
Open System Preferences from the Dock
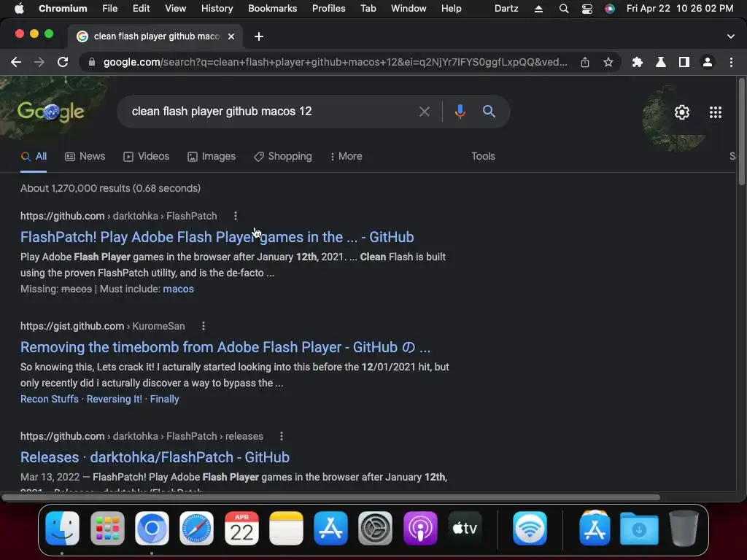point(376,528)
